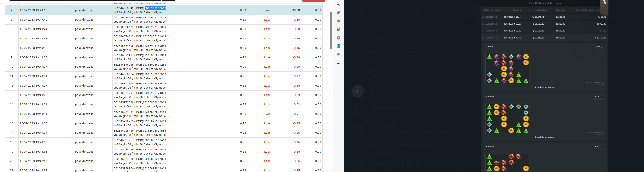
Task: Click the -0.17 amount in row 11
Action: click(297, 76)
